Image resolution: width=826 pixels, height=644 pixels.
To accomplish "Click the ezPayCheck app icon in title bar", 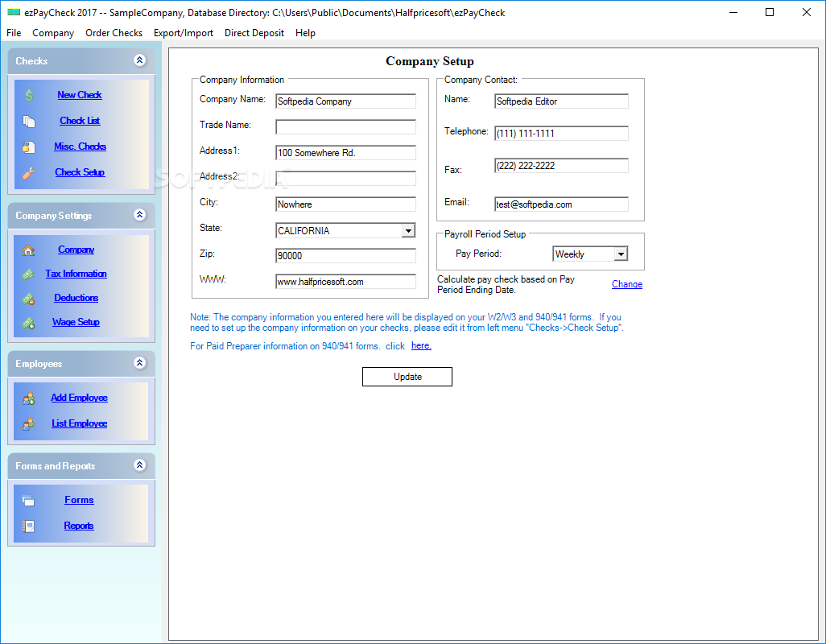I will coord(14,12).
